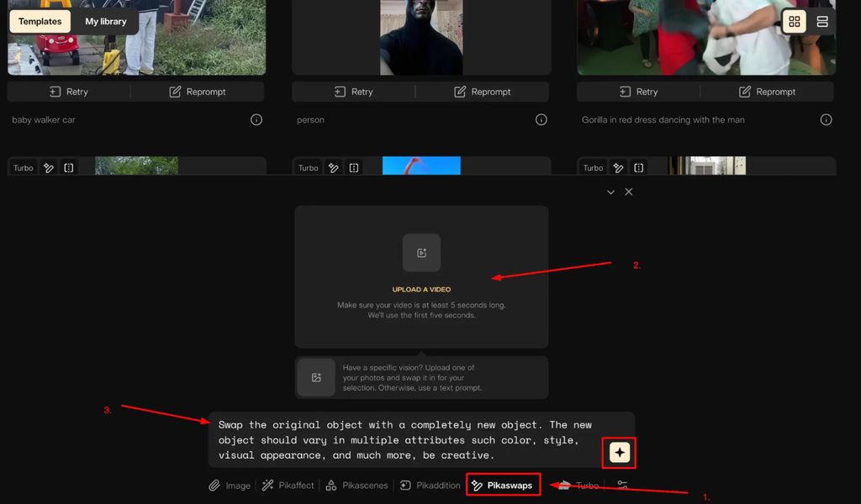
Task: Collapse the prompt panel with chevron down
Action: (x=611, y=192)
